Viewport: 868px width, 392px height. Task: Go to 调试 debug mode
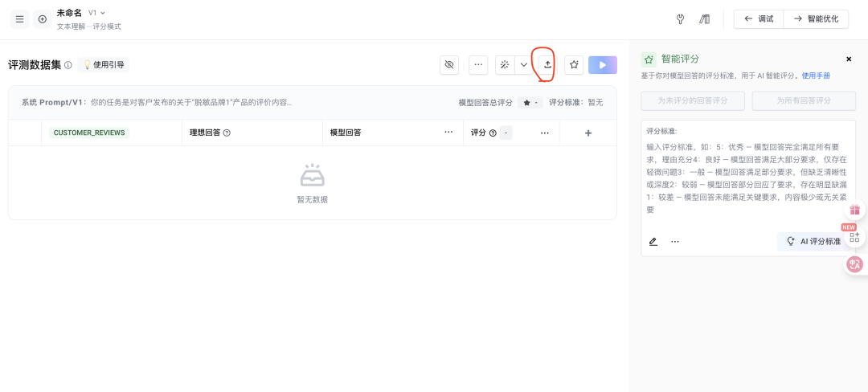pos(759,18)
